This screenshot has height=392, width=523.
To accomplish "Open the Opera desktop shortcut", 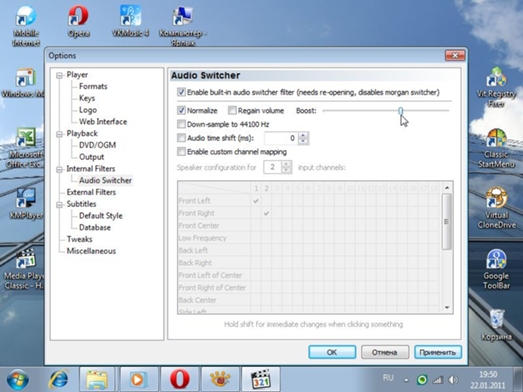I will click(78, 21).
